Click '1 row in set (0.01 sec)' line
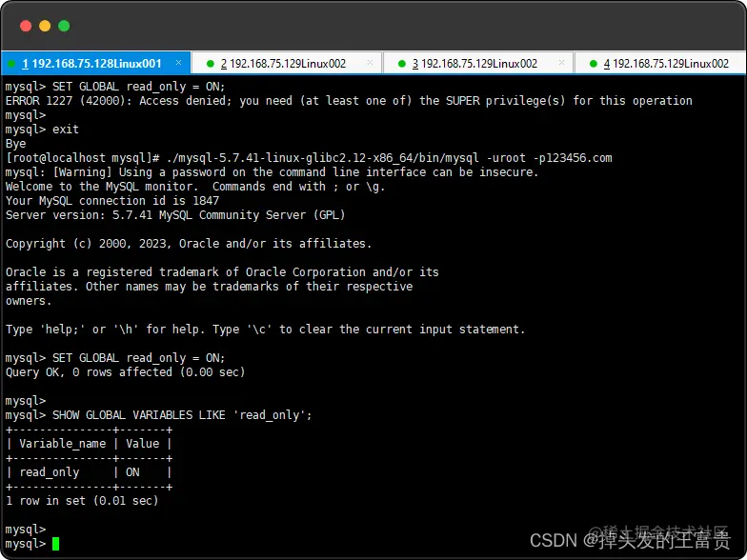The image size is (747, 560). tap(82, 501)
